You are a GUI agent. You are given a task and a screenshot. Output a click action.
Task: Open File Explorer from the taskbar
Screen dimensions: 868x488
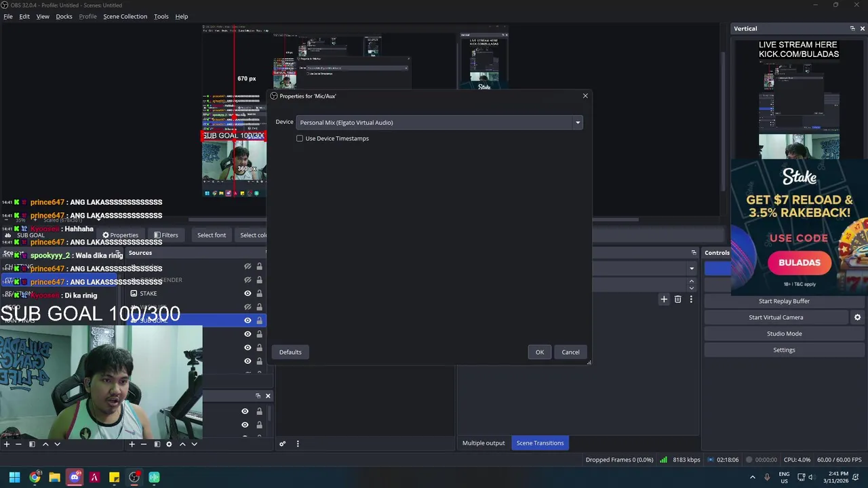coord(54,477)
